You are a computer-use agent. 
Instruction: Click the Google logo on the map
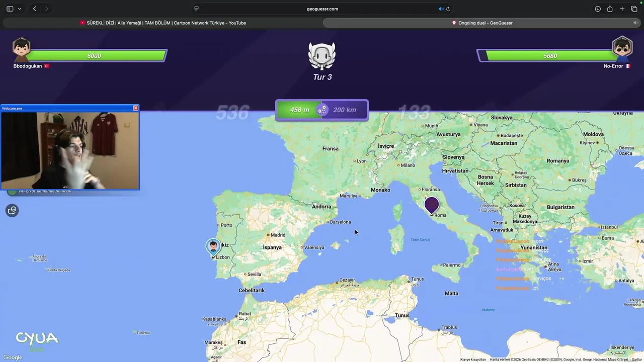pyautogui.click(x=13, y=357)
